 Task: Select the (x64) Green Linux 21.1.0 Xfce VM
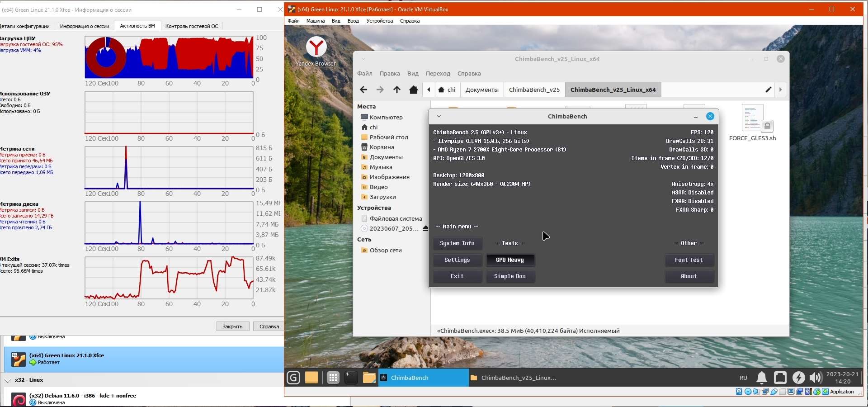[144, 360]
